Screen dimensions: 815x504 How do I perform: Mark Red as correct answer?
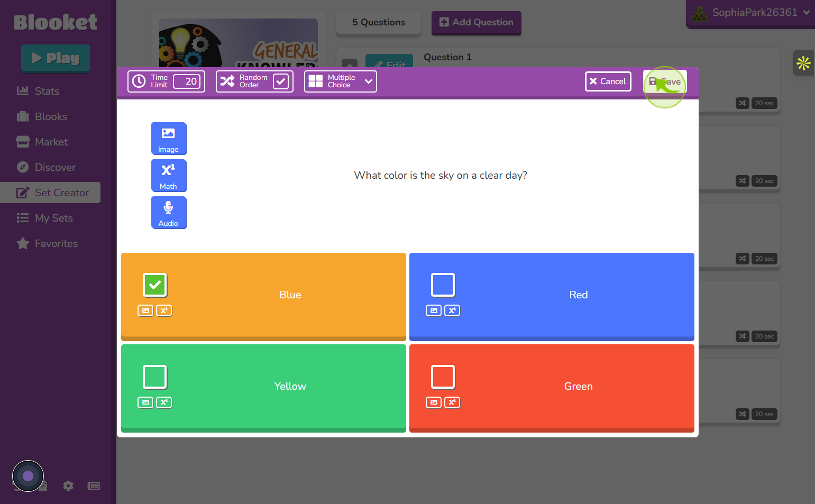443,285
